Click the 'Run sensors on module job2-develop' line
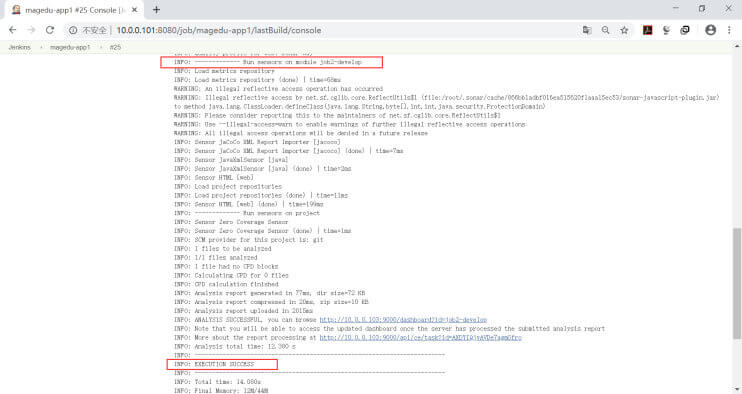 268,62
